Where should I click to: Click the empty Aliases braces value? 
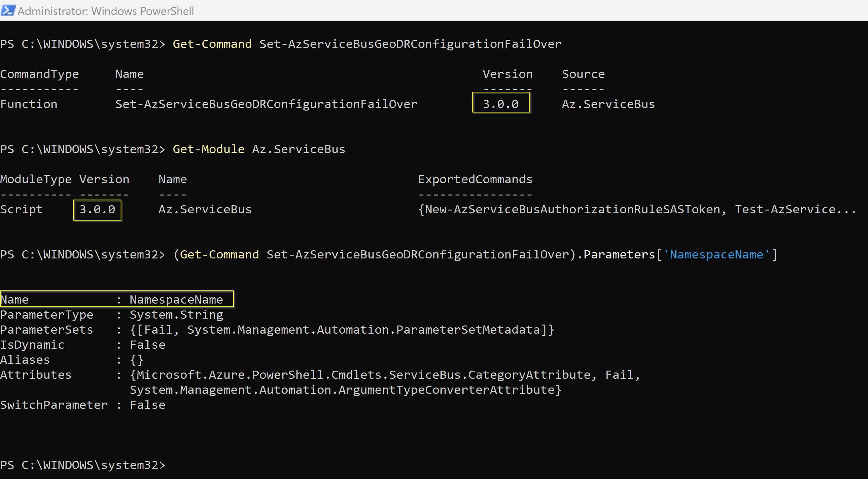pos(136,359)
